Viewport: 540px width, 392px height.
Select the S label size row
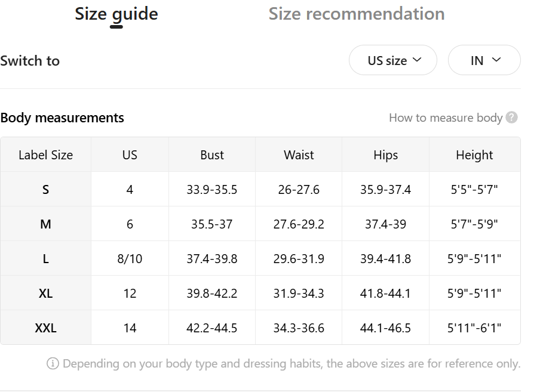[260, 190]
